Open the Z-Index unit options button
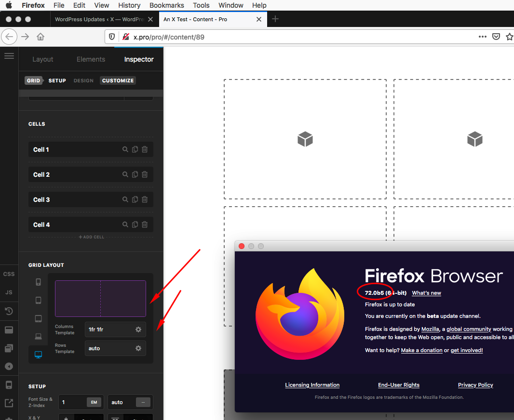 [x=143, y=402]
